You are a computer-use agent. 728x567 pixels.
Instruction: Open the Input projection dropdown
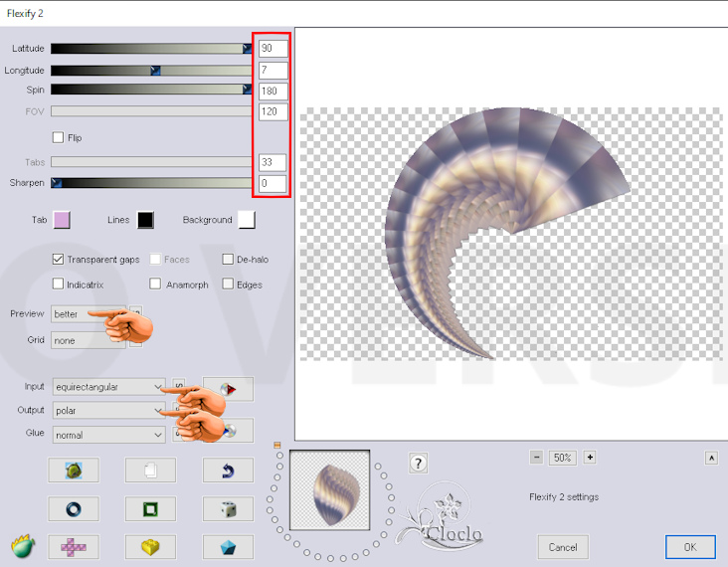108,386
